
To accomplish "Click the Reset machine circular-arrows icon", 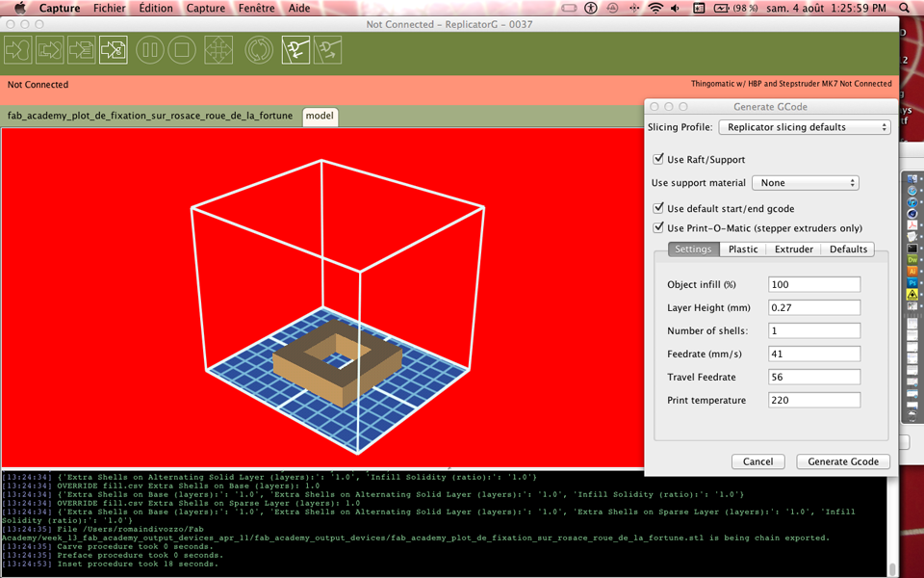I will click(259, 50).
